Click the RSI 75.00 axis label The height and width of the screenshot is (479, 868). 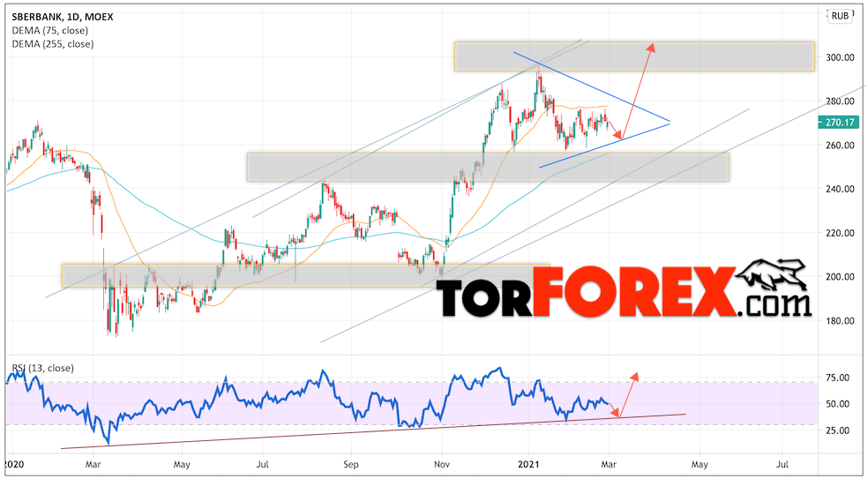coord(839,378)
